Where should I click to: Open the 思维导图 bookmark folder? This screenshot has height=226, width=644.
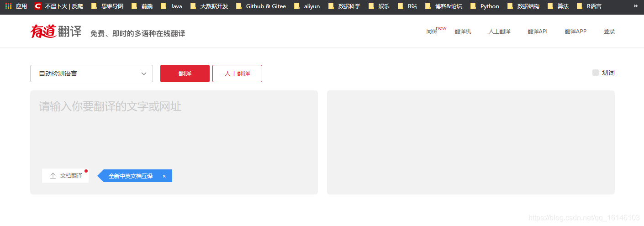pos(107,6)
